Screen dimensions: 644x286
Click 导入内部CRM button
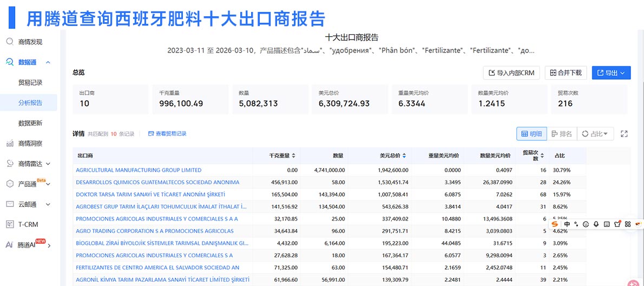pyautogui.click(x=511, y=73)
